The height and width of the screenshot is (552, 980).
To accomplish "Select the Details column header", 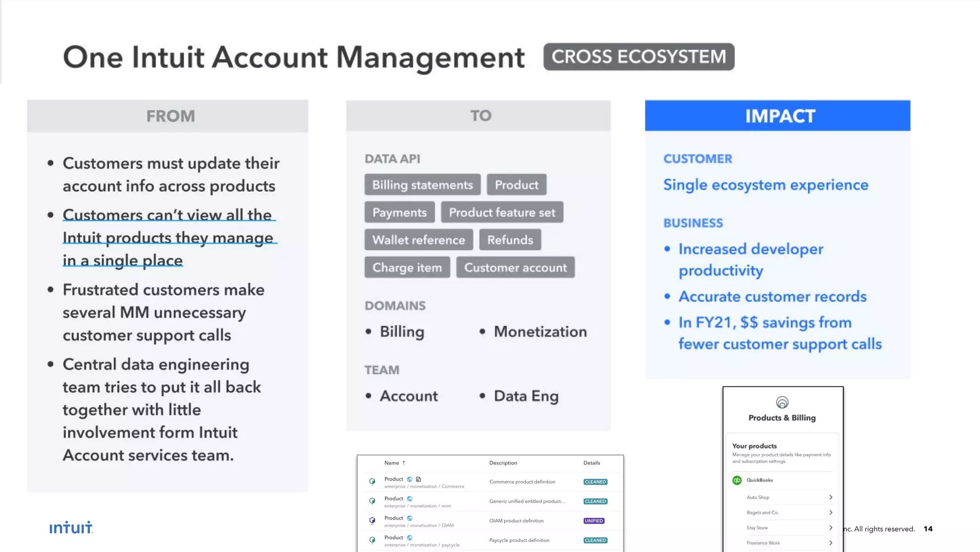I will pos(591,463).
